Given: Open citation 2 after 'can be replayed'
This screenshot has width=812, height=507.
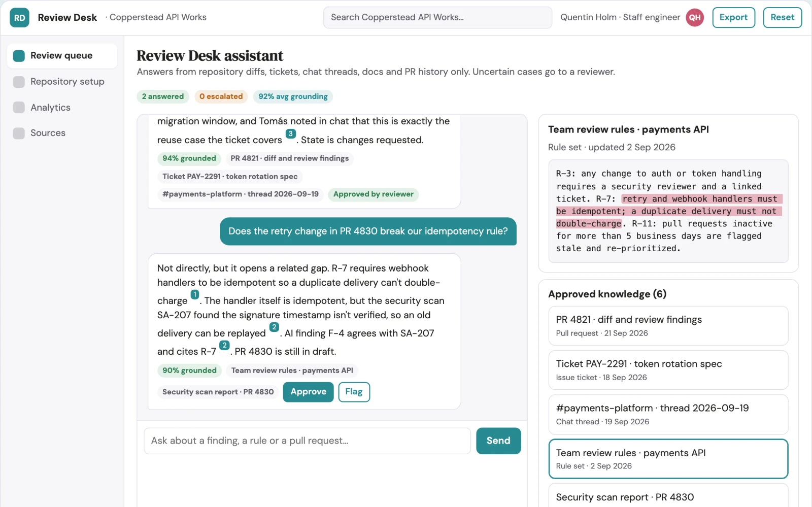Looking at the screenshot, I should [x=274, y=327].
